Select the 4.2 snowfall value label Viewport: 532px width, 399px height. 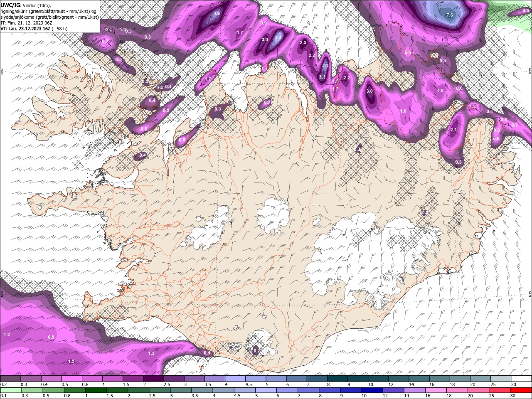pos(325,66)
